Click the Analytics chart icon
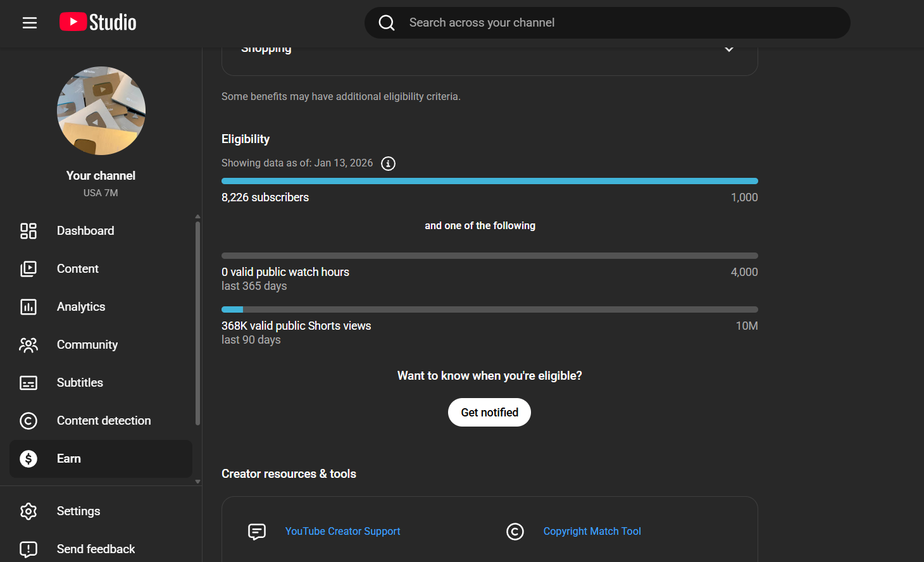Viewport: 924px width, 562px height. [x=28, y=307]
